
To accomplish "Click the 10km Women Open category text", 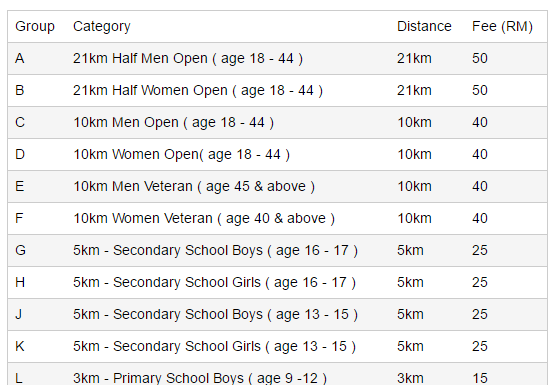I will pyautogui.click(x=182, y=154).
